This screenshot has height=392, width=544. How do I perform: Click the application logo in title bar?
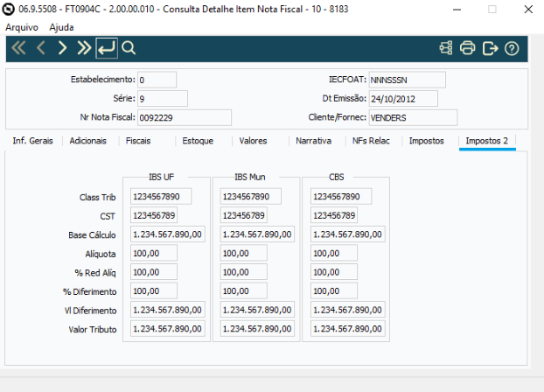click(9, 9)
